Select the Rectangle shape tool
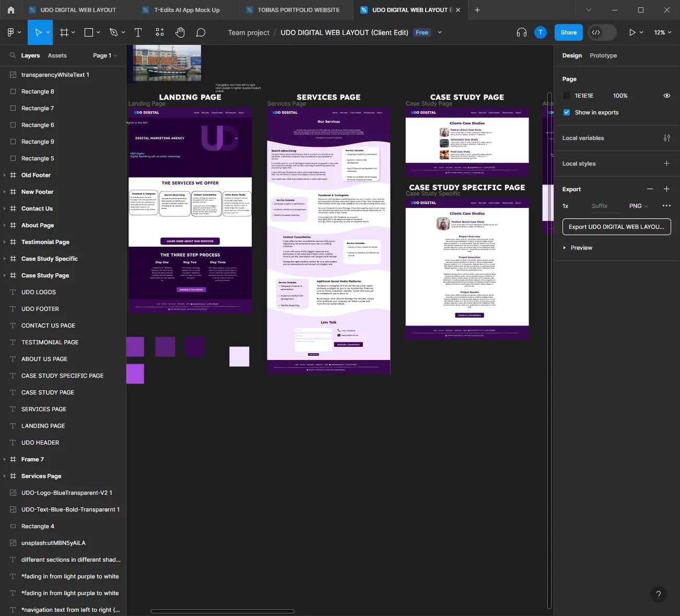 (89, 32)
